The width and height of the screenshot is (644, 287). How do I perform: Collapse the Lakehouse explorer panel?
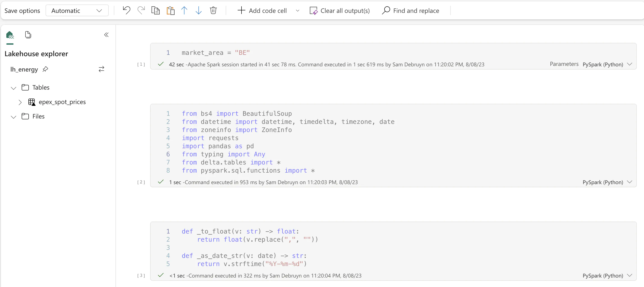pyautogui.click(x=106, y=35)
